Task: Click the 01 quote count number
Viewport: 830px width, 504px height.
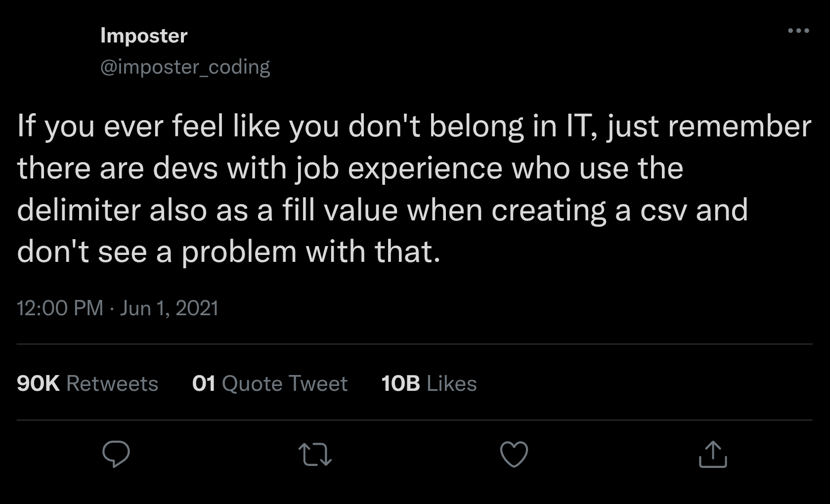Action: (x=204, y=383)
